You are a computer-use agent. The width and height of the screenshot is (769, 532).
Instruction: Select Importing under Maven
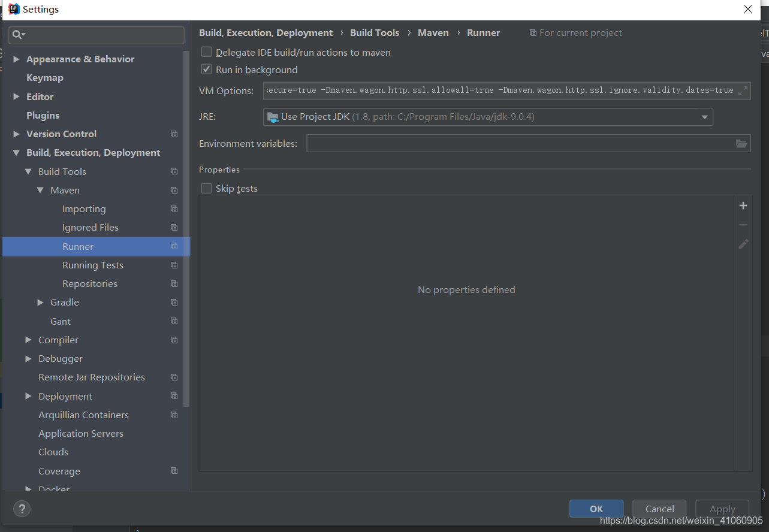(x=84, y=209)
